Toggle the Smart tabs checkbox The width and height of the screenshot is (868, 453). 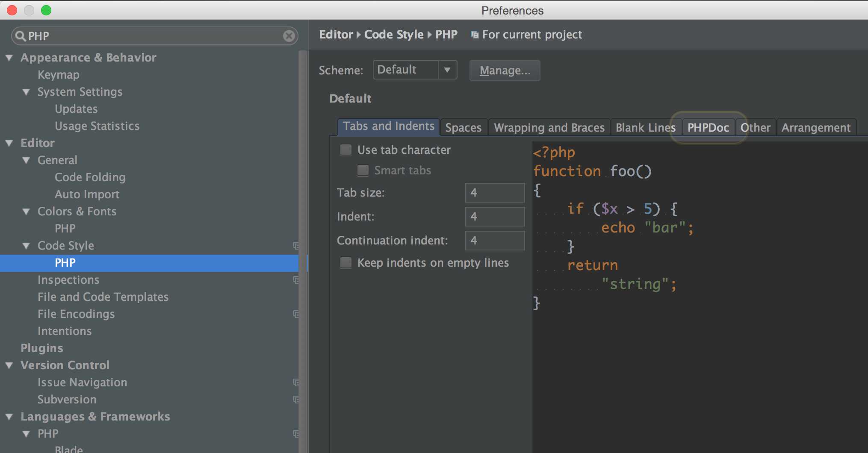click(363, 171)
